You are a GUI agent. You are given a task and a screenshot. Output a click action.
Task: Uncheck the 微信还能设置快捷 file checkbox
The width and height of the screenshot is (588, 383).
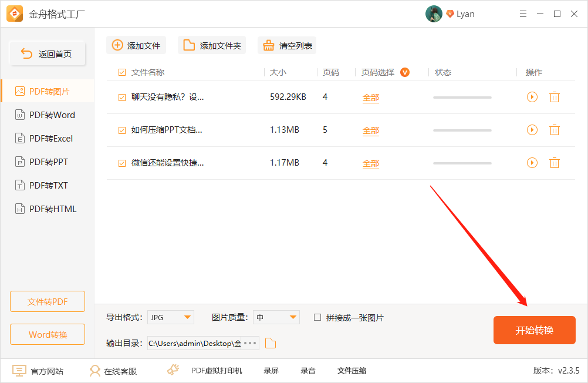coord(122,163)
